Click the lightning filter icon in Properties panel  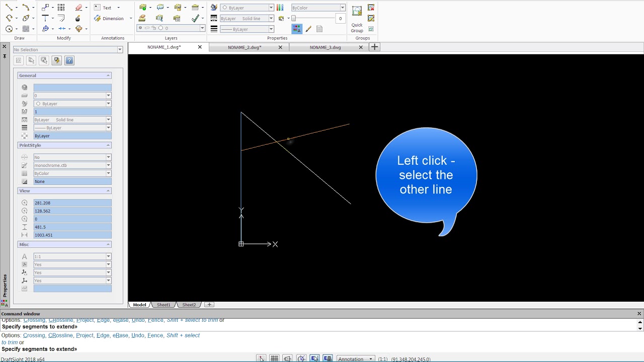pyautogui.click(x=56, y=60)
